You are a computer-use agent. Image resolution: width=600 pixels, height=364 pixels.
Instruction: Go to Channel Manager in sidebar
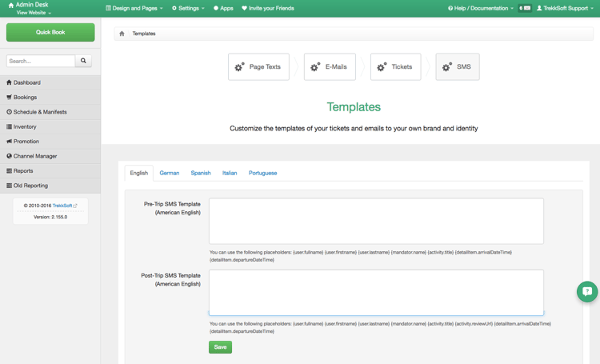[x=35, y=156]
